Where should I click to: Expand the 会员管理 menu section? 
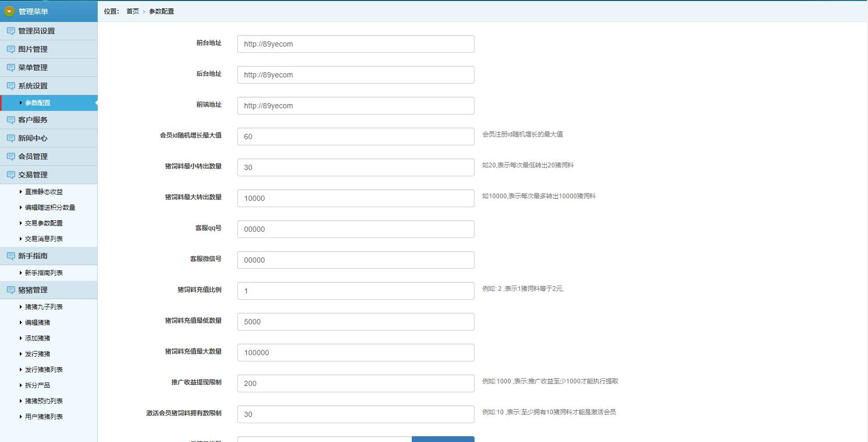coord(49,156)
